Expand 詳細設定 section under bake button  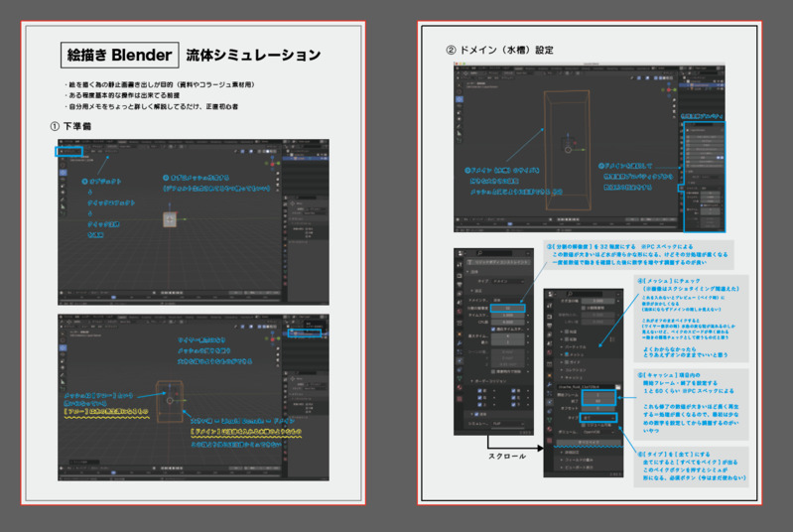(x=570, y=453)
